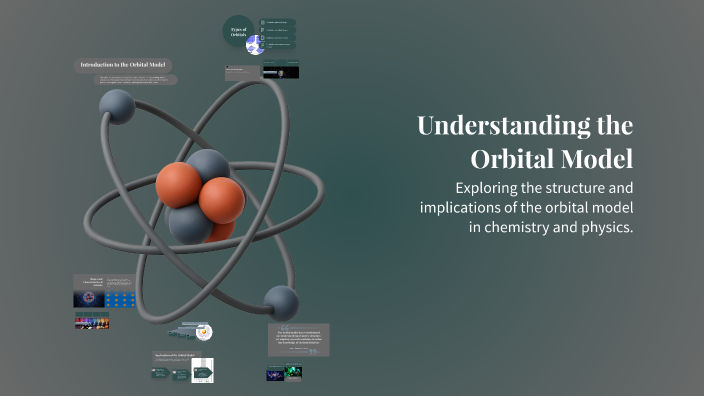Open the blue grid with orange dots thumbnail
The height and width of the screenshot is (396, 704).
tap(120, 299)
